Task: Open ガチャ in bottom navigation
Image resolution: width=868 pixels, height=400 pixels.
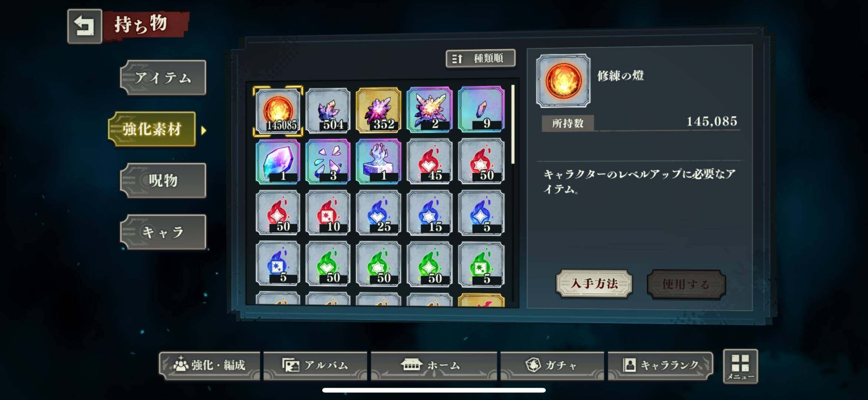Action: coord(552,366)
